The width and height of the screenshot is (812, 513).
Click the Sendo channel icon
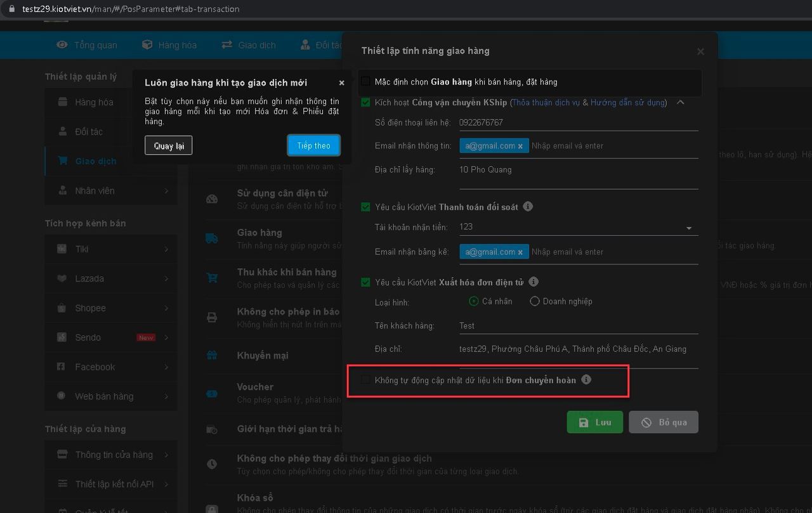pyautogui.click(x=62, y=337)
